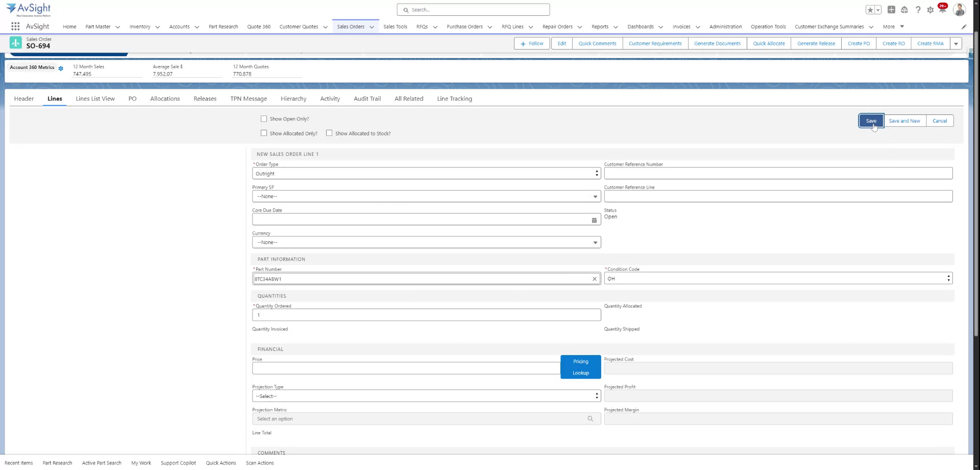980x470 pixels.
Task: Open the Help question mark icon
Action: (918, 10)
